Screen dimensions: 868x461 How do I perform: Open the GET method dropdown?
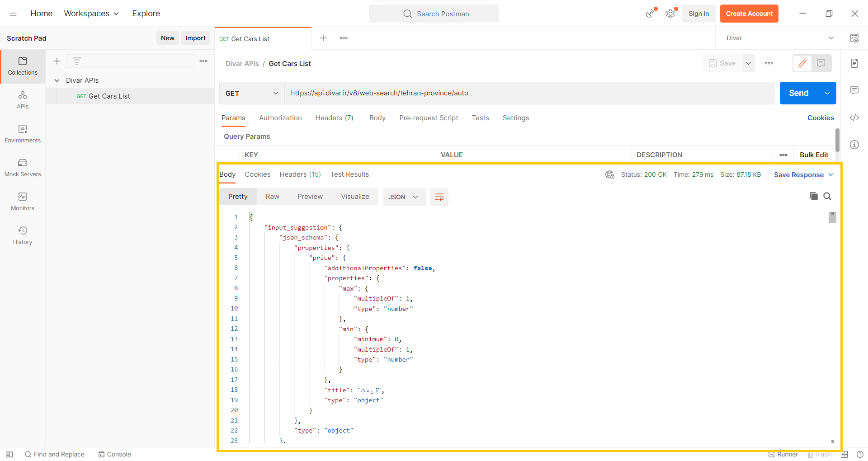point(252,93)
